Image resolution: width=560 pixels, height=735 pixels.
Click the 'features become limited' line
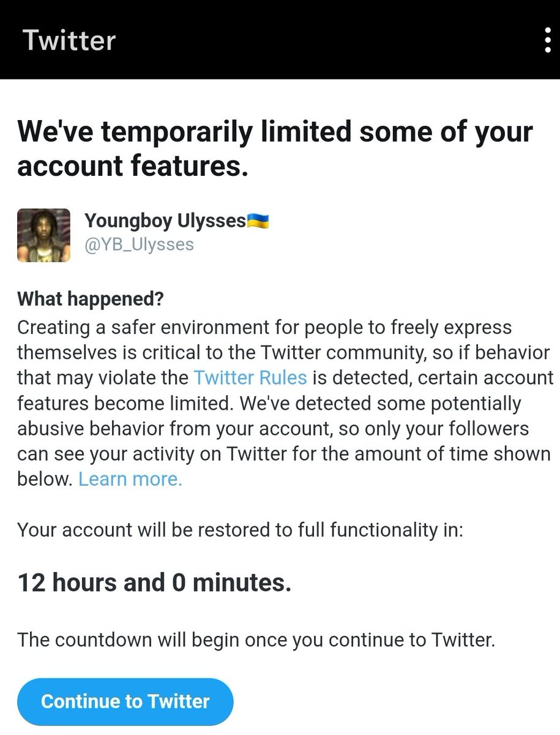(269, 403)
